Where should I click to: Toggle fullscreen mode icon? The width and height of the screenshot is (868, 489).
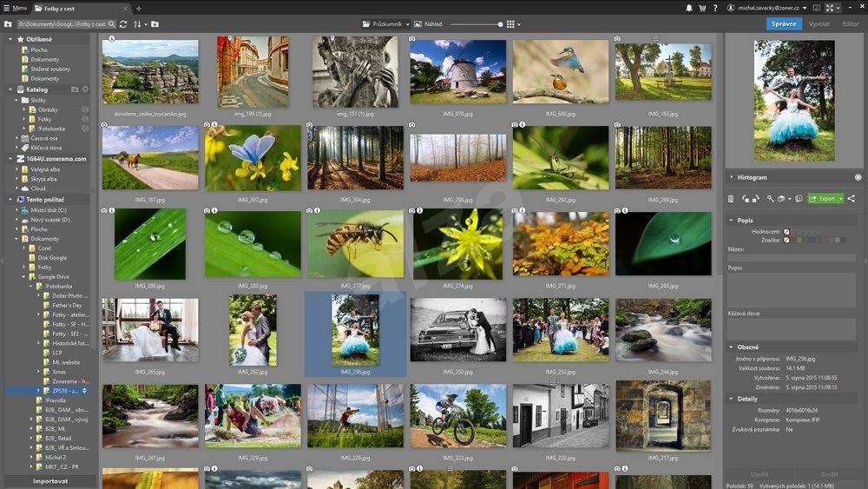829,8
